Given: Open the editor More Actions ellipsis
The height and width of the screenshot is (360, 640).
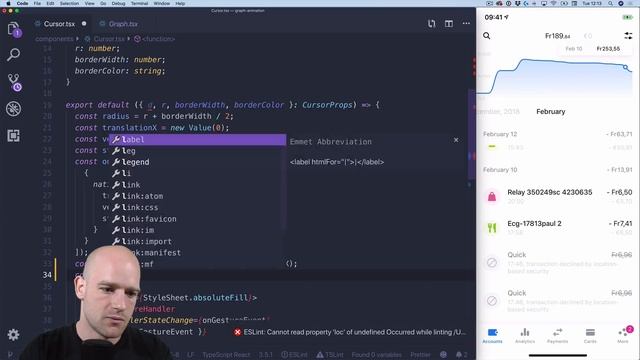Looking at the screenshot, I should click(x=466, y=24).
